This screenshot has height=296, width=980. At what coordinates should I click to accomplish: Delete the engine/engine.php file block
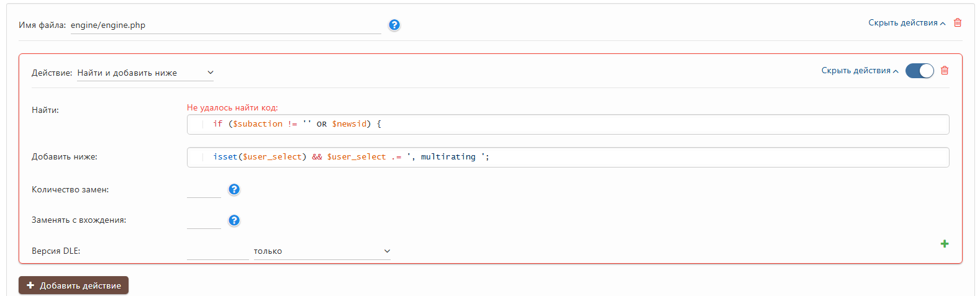click(958, 23)
